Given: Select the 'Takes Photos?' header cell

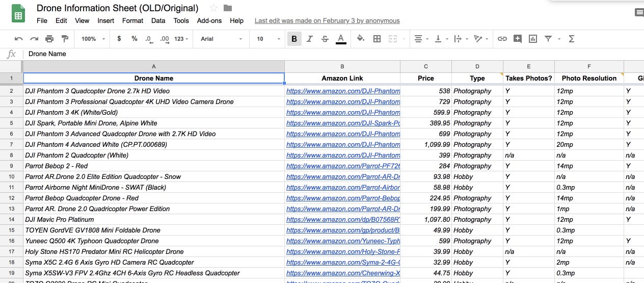Looking at the screenshot, I should [x=529, y=78].
